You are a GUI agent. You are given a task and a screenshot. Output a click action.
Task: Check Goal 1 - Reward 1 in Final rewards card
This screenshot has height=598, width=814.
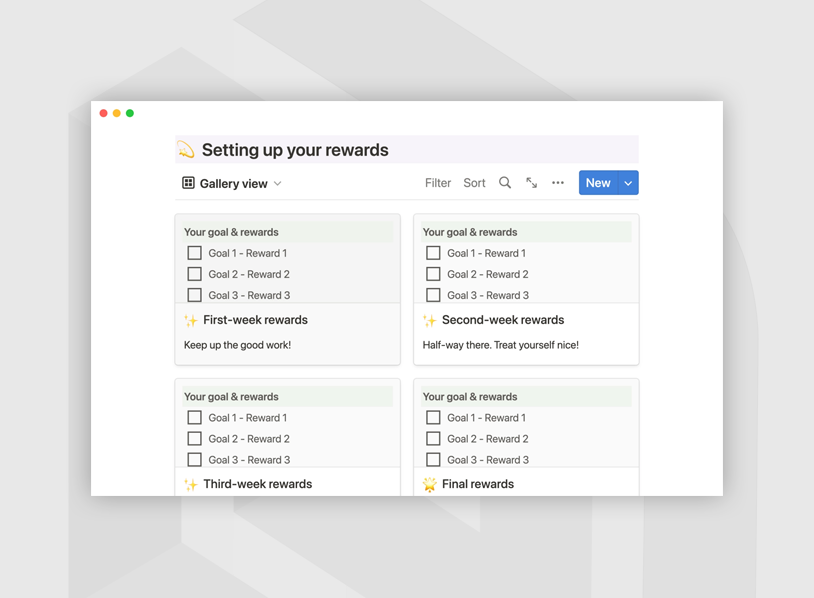433,418
